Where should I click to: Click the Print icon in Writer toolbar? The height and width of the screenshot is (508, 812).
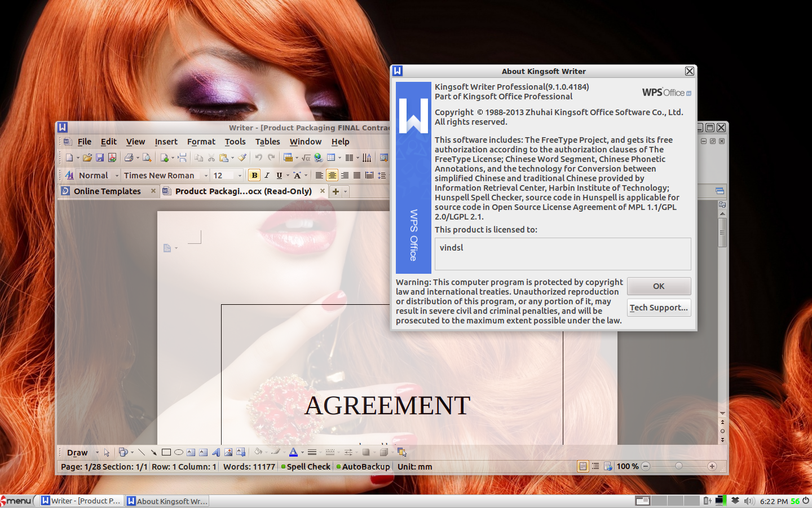point(129,158)
